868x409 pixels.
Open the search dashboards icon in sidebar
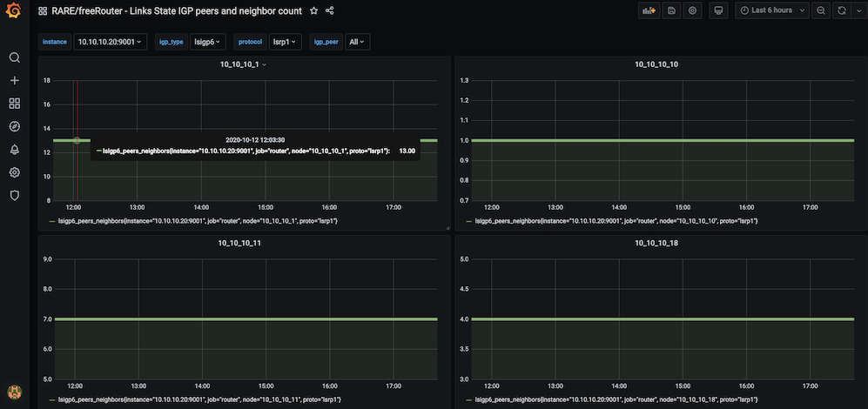tap(15, 57)
